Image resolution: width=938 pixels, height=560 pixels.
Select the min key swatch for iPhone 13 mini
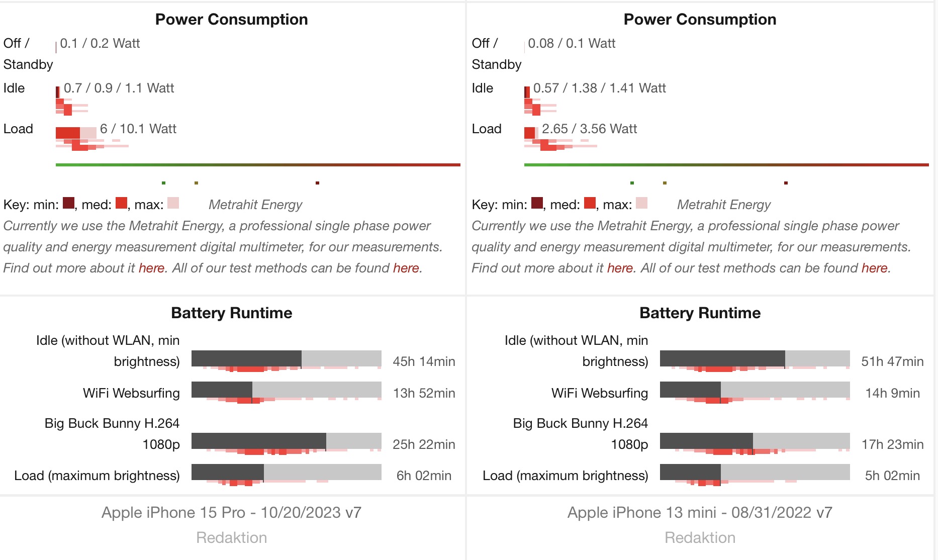pyautogui.click(x=537, y=203)
